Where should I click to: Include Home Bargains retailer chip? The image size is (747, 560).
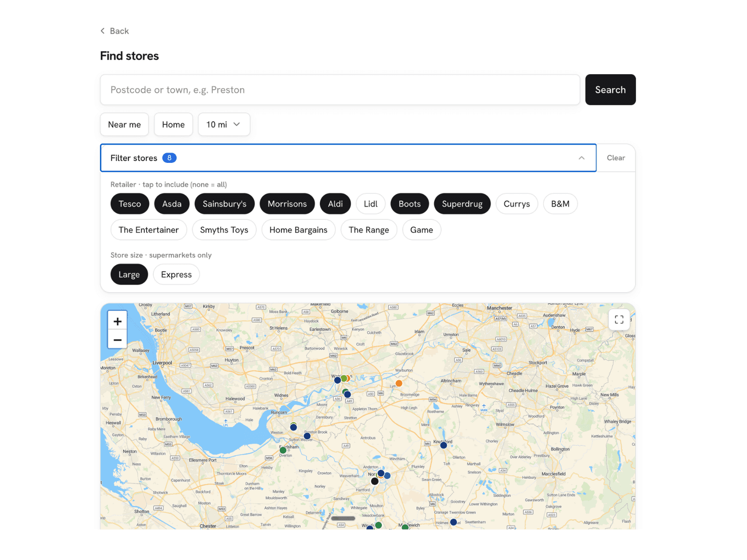[298, 230]
